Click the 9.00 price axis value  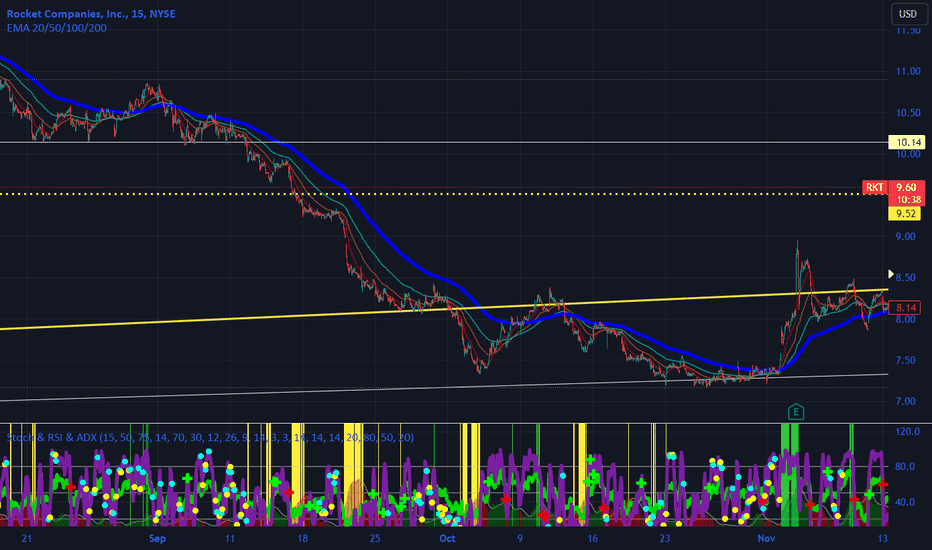point(906,237)
